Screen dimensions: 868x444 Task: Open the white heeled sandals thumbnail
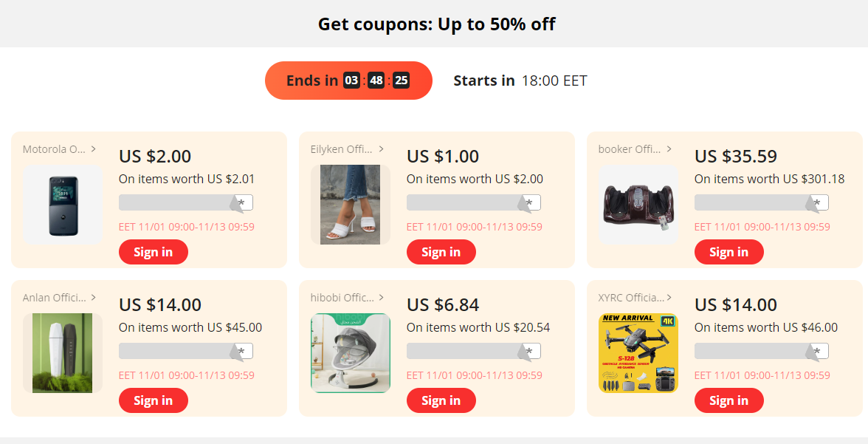351,205
